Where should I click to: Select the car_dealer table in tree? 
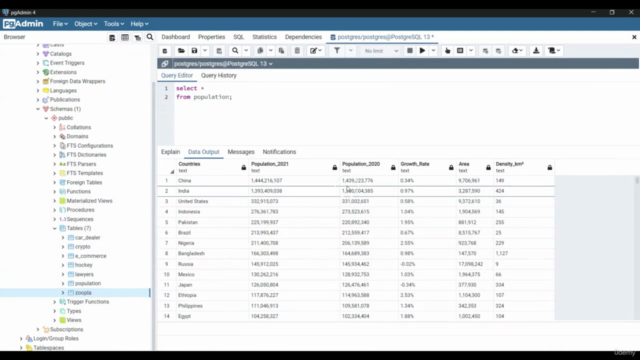[87, 238]
